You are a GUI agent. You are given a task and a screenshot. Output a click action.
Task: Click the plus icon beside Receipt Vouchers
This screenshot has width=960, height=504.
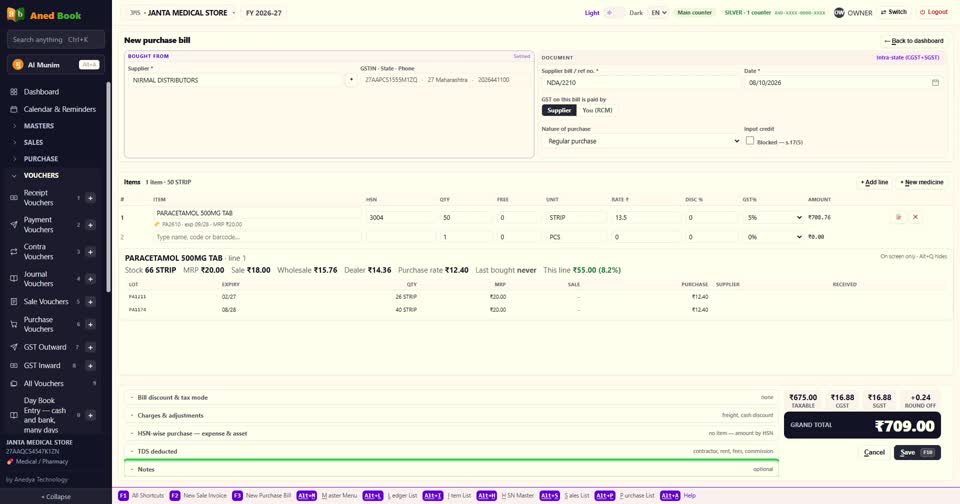[90, 198]
